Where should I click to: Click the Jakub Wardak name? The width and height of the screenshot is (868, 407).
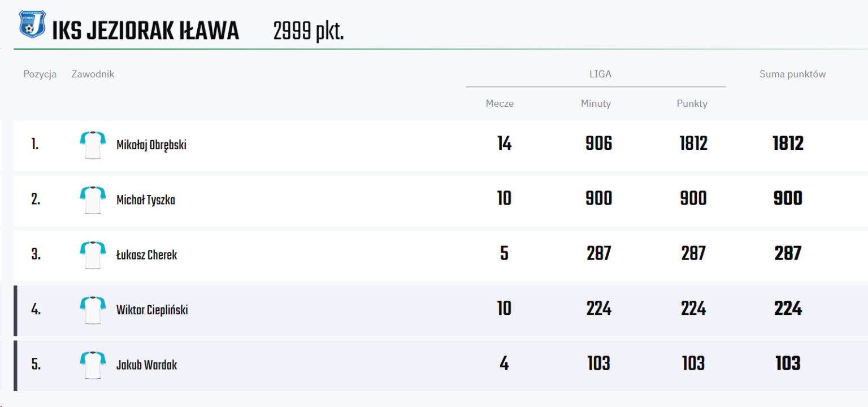click(x=146, y=365)
